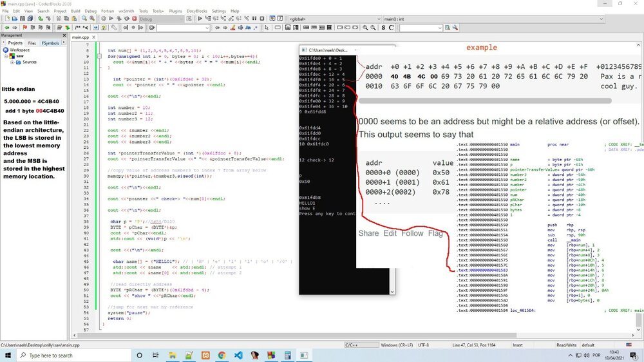Click the Find magnifier icon in the toolbar

pos(84,19)
